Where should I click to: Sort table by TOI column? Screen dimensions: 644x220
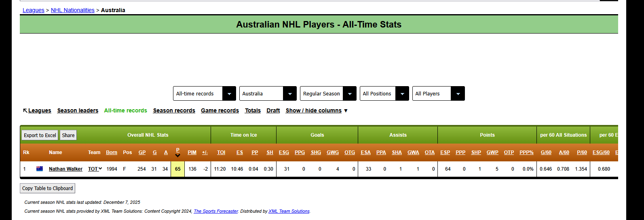pyautogui.click(x=221, y=152)
